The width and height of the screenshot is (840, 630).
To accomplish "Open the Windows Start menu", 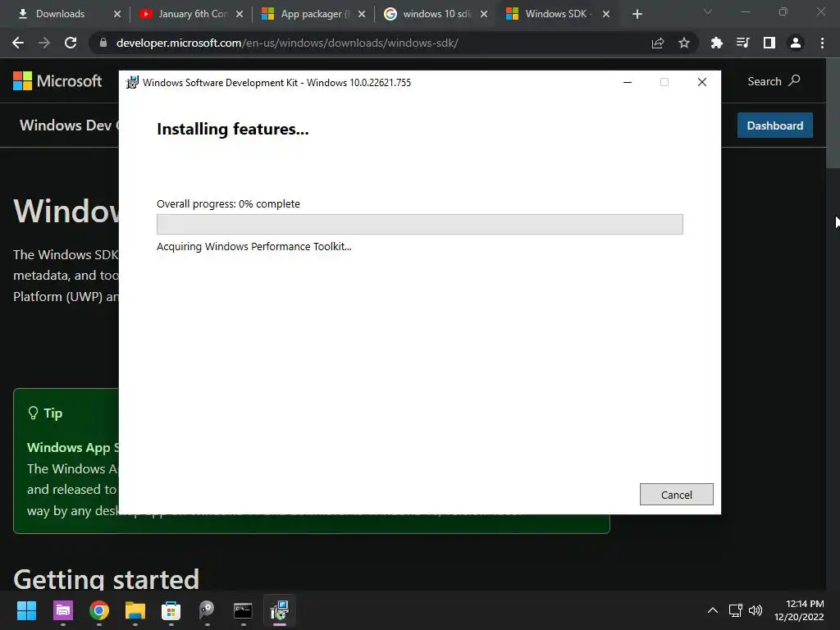I will (x=26, y=610).
